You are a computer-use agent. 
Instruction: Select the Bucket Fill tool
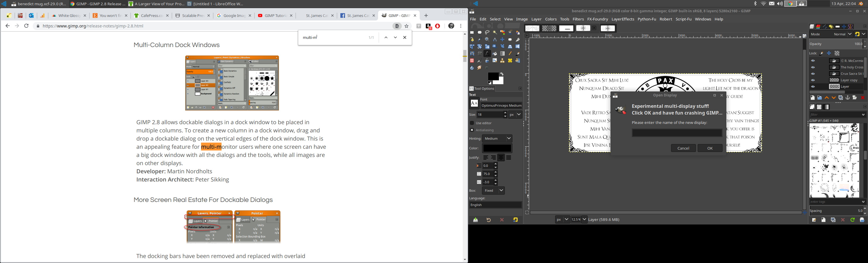pyautogui.click(x=495, y=54)
